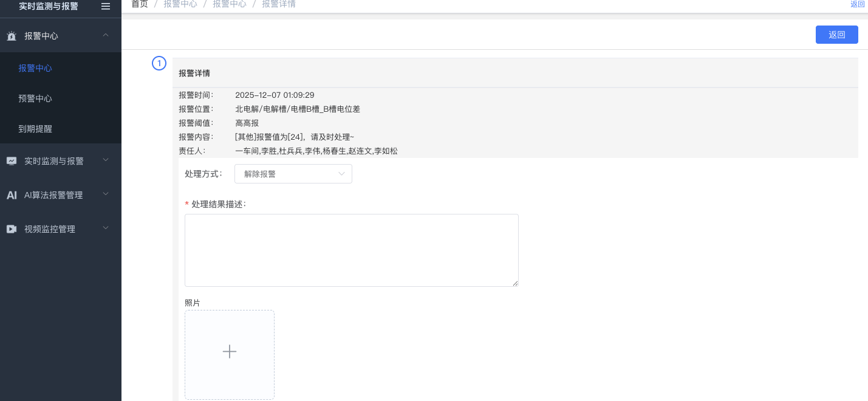Screen dimensions: 868x401
Task: Collapse the 报警中心 group using its chevron
Action: point(106,35)
